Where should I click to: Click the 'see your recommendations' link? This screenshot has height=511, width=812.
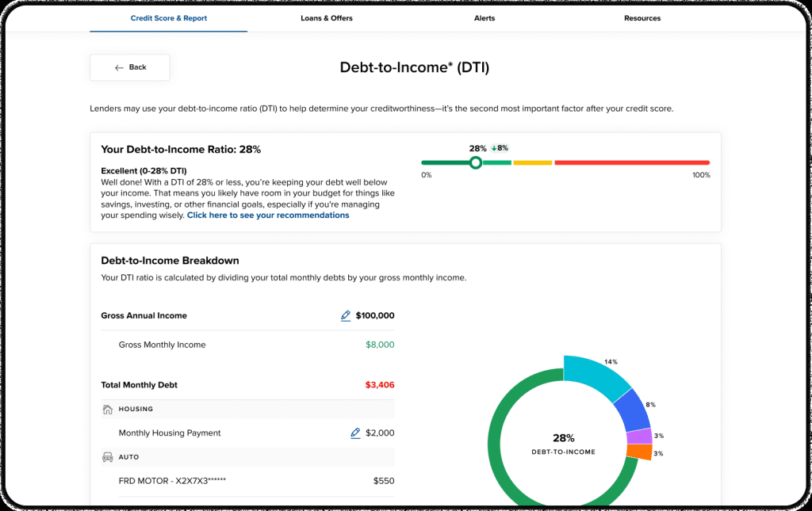click(x=268, y=215)
